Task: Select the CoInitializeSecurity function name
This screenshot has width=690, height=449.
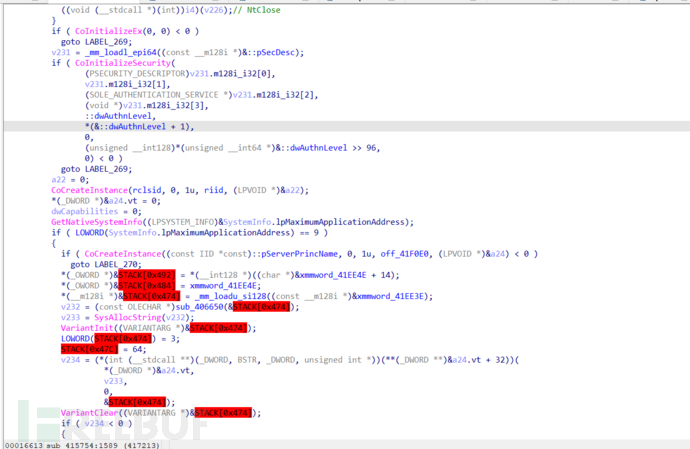Action: coord(123,63)
